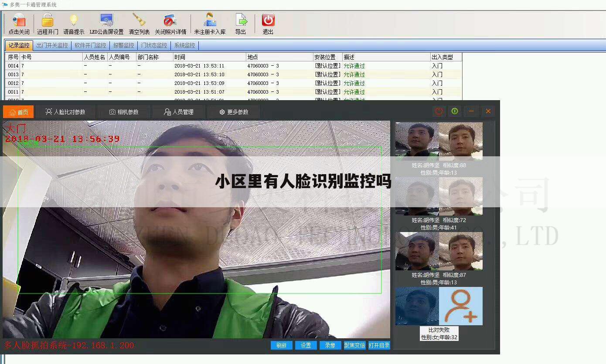Image resolution: width=606 pixels, height=364 pixels.
Task: Sort by the 时间 column header
Action: 210,57
